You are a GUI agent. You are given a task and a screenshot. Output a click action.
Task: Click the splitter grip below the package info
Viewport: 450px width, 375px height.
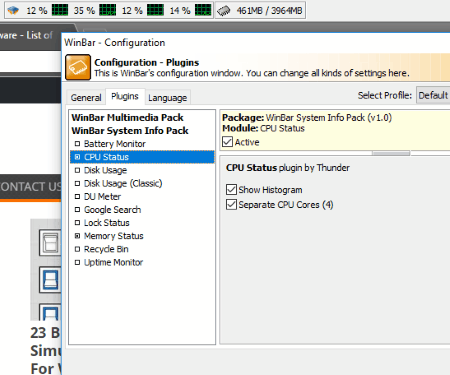[391, 153]
